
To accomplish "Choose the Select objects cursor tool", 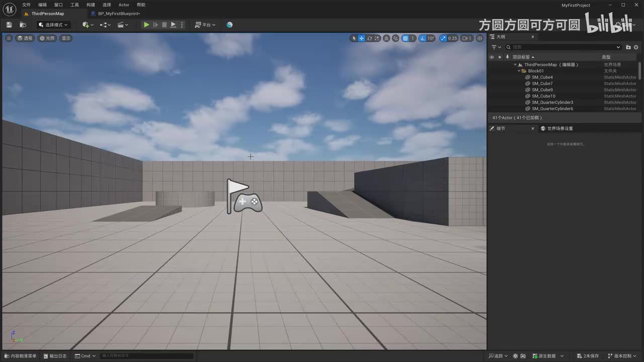I will tap(354, 38).
